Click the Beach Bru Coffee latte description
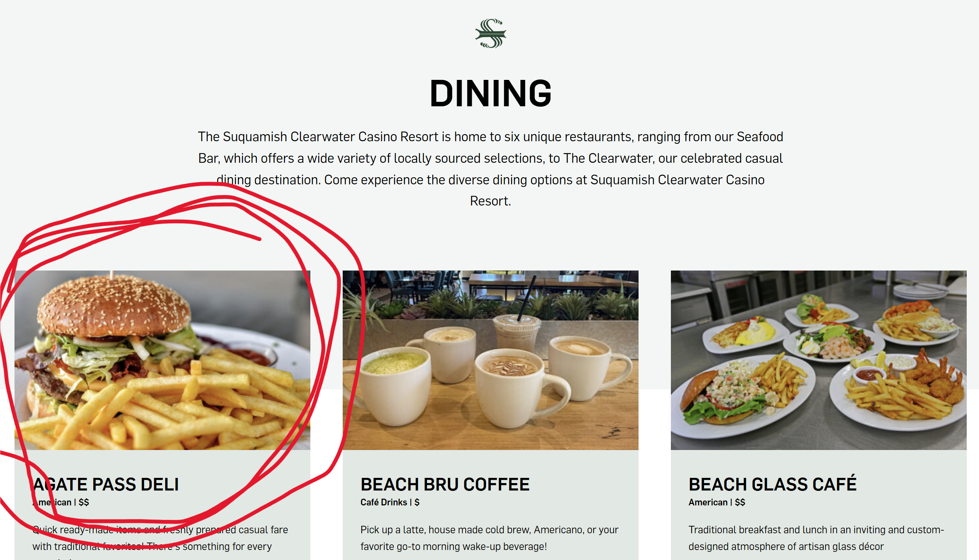 coord(489,538)
